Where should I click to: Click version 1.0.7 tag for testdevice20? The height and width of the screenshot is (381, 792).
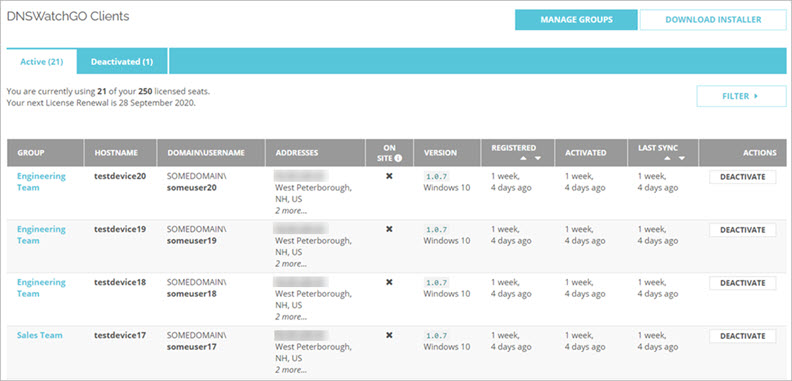[436, 176]
